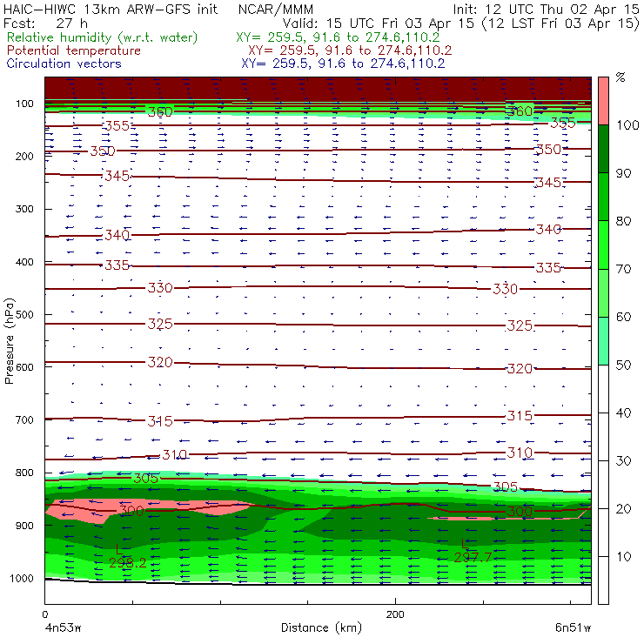Click the "0" distance tick label
The width and height of the screenshot is (644, 644).
(44, 614)
